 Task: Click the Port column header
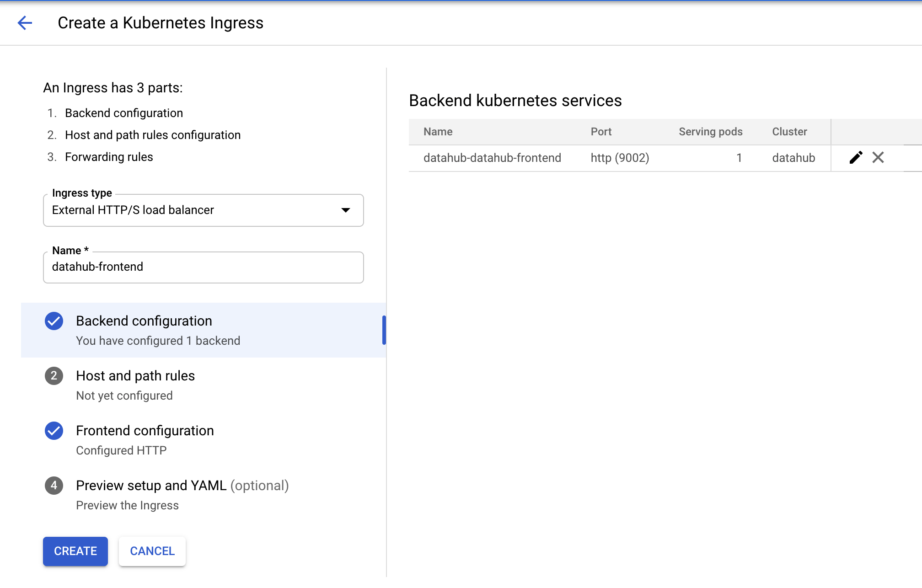pos(601,132)
